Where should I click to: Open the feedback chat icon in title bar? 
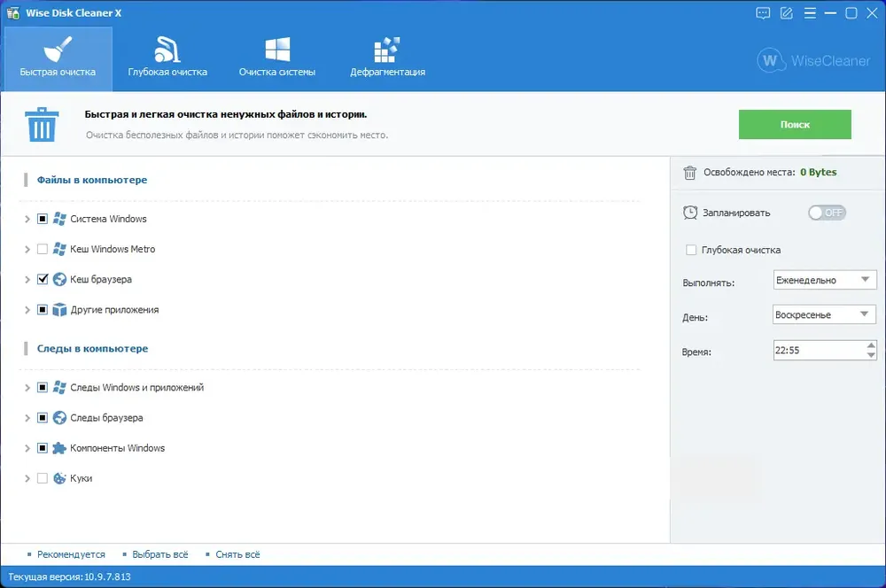pyautogui.click(x=763, y=13)
